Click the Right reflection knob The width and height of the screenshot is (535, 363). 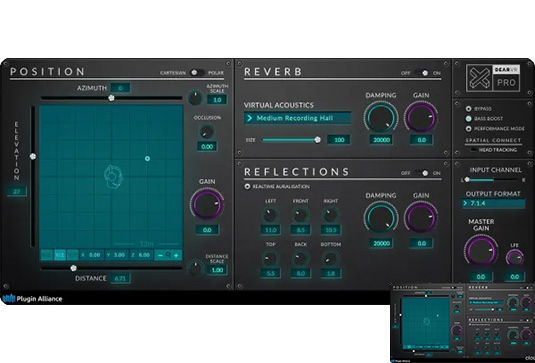coord(331,215)
